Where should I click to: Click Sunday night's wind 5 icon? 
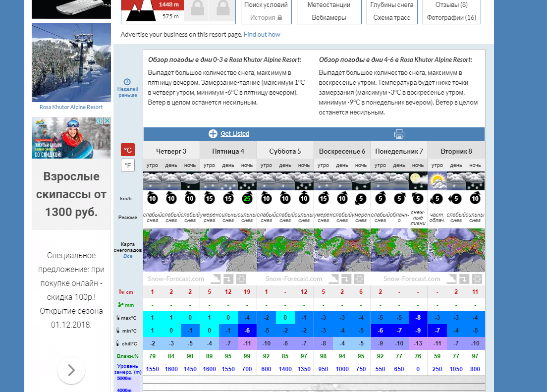pyautogui.click(x=361, y=199)
